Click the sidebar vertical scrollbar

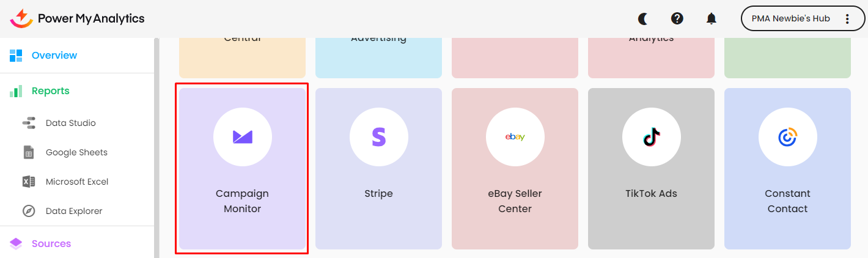pos(156,147)
